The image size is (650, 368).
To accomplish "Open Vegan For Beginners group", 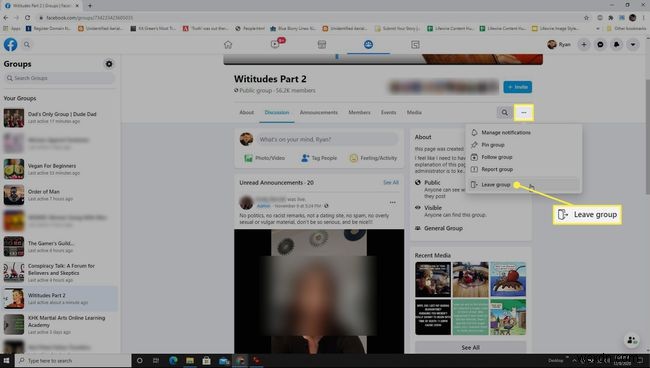I will [60, 169].
